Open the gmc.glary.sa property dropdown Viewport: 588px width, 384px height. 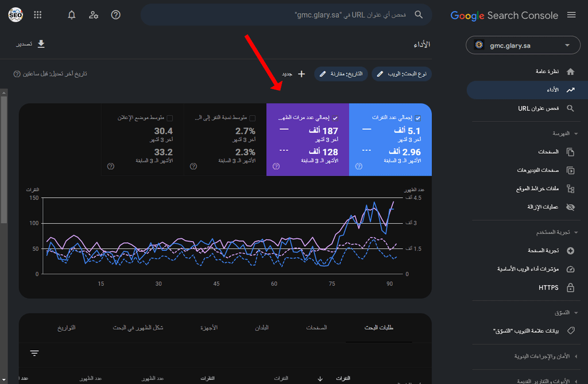click(523, 45)
